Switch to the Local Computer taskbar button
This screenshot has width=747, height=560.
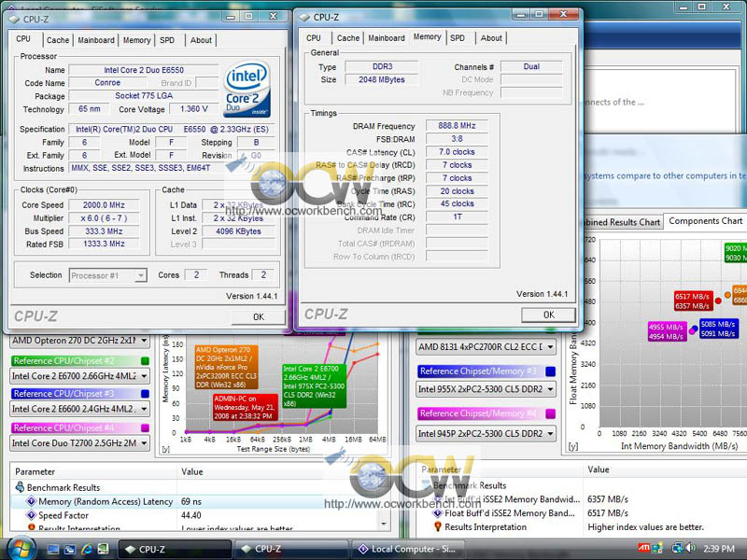[407, 549]
